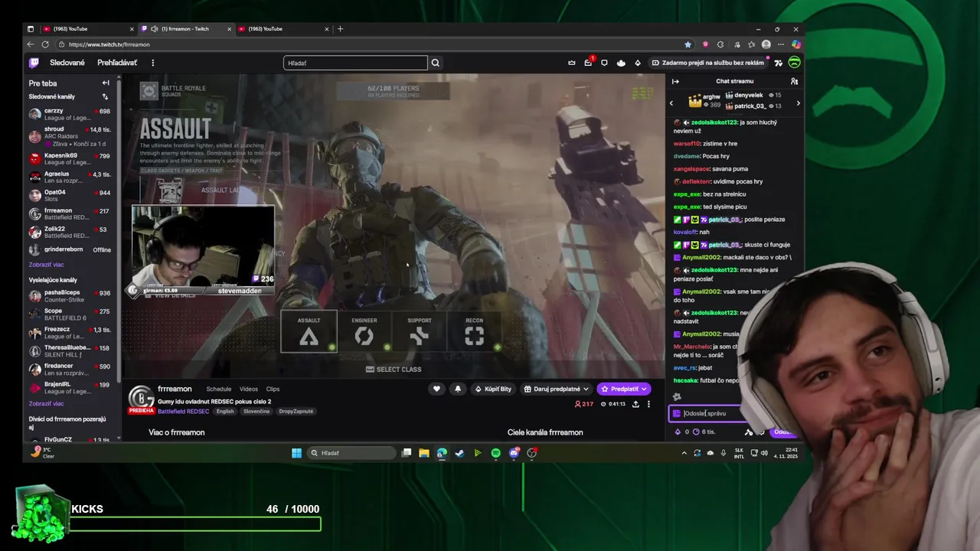Click the heart follow icon under stream
The image size is (980, 551).
point(436,389)
